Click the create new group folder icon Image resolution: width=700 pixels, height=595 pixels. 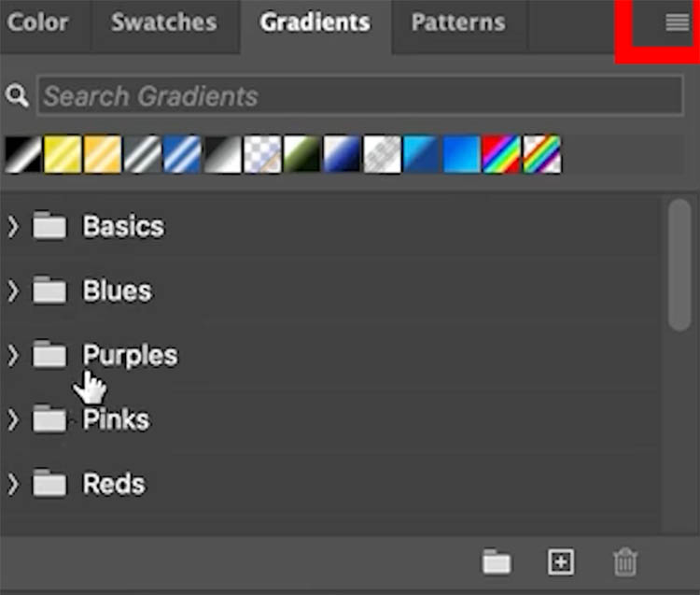497,562
